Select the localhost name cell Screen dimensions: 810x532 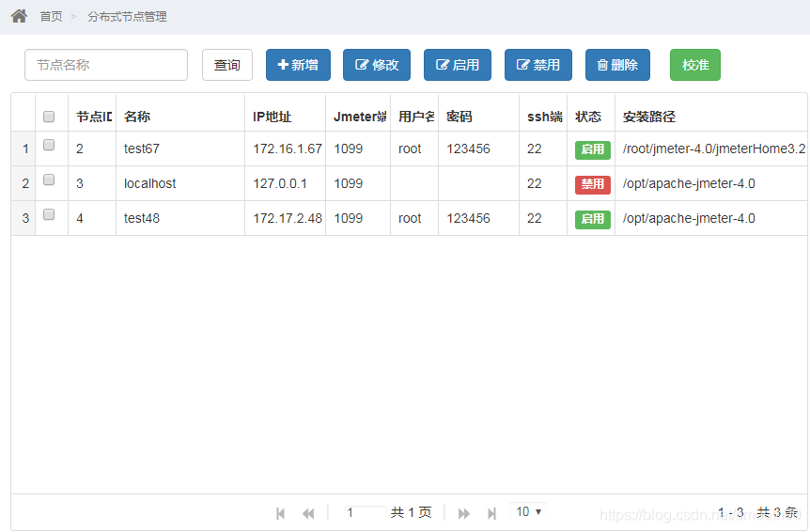click(180, 183)
